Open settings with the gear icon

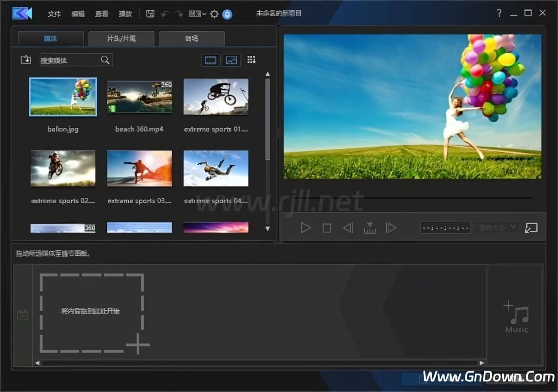[214, 14]
